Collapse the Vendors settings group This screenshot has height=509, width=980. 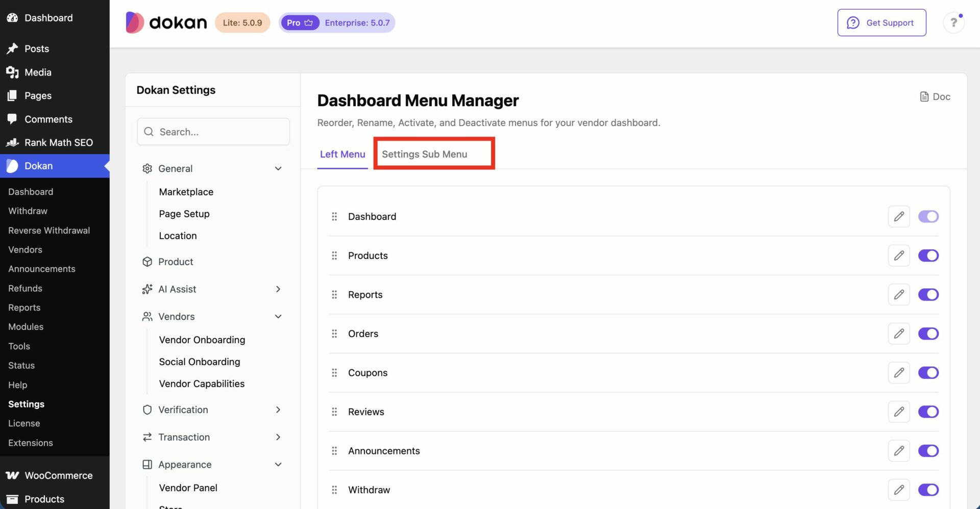278,316
